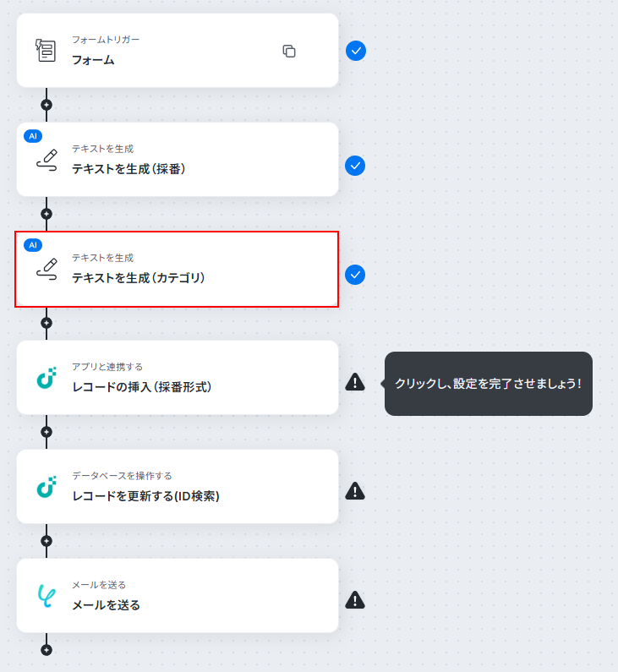Click the warning triangle beside レコードを更新する(ID検索)
Image resolution: width=618 pixels, height=672 pixels.
click(355, 491)
